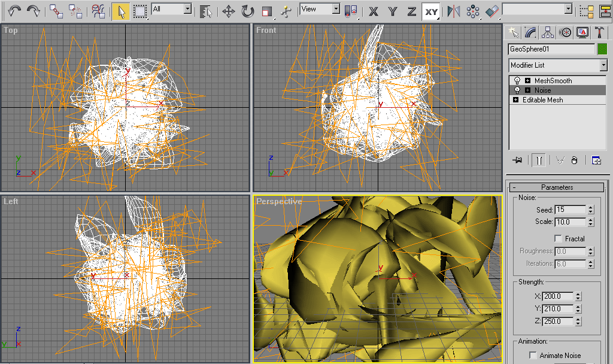This screenshot has width=613, height=364.
Task: Click the Rectangular Selection Region icon
Action: 139,11
